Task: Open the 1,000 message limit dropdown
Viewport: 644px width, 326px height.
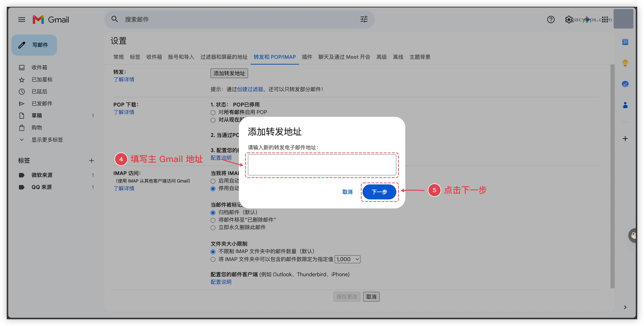Action: click(347, 259)
